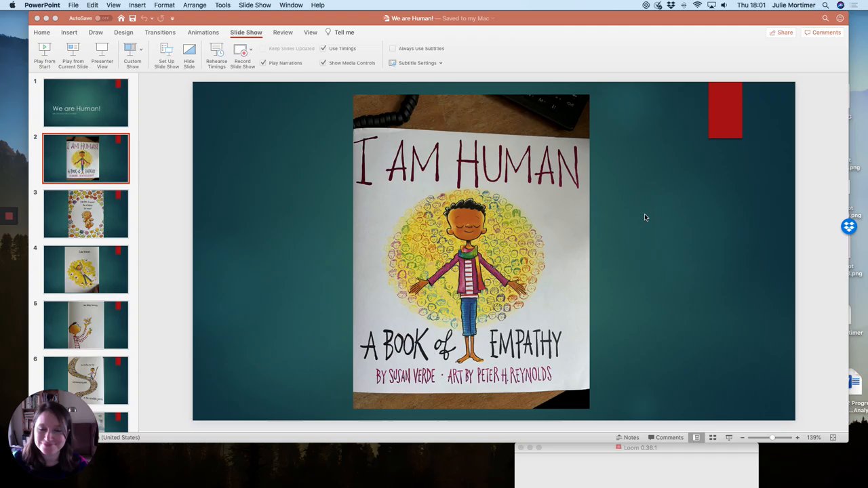Select the I Am Human book image
The height and width of the screenshot is (488, 868).
point(471,251)
